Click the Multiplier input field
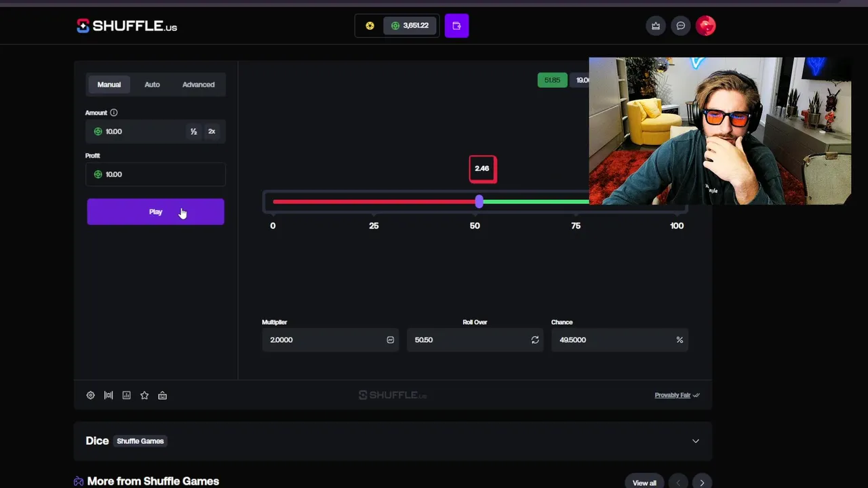This screenshot has width=868, height=488. pos(330,340)
